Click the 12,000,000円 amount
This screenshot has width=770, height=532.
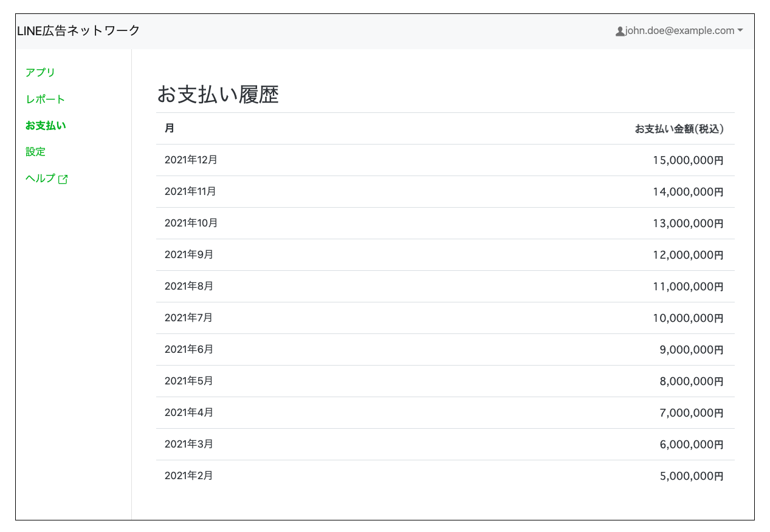tap(688, 255)
